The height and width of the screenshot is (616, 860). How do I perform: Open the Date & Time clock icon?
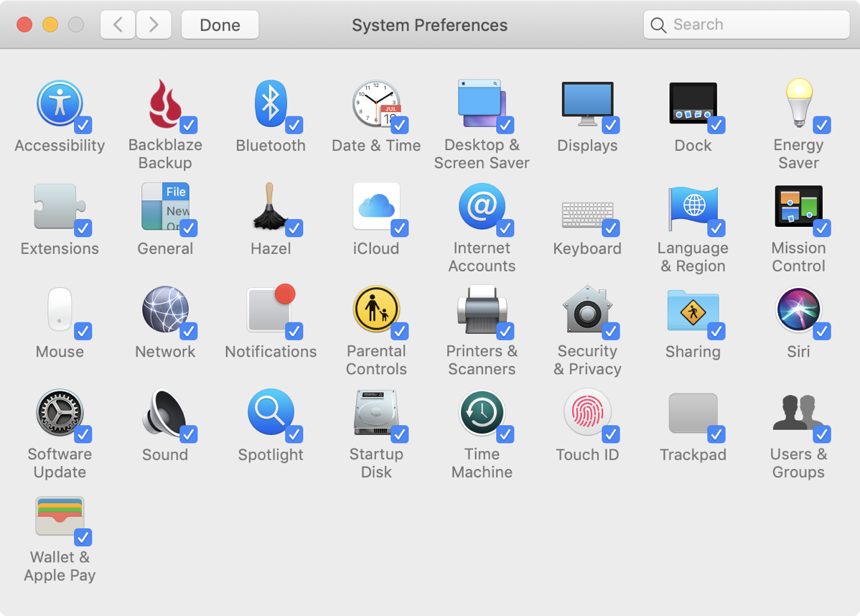pyautogui.click(x=376, y=103)
